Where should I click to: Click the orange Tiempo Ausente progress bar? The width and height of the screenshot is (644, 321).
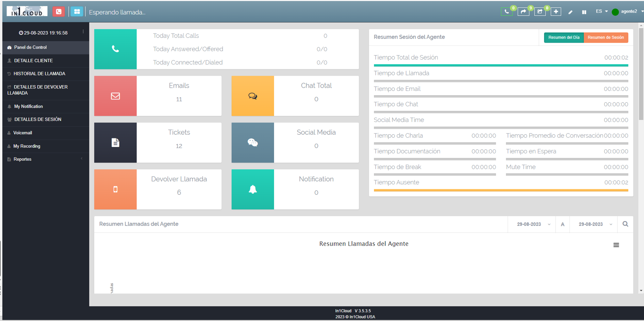(x=501, y=190)
